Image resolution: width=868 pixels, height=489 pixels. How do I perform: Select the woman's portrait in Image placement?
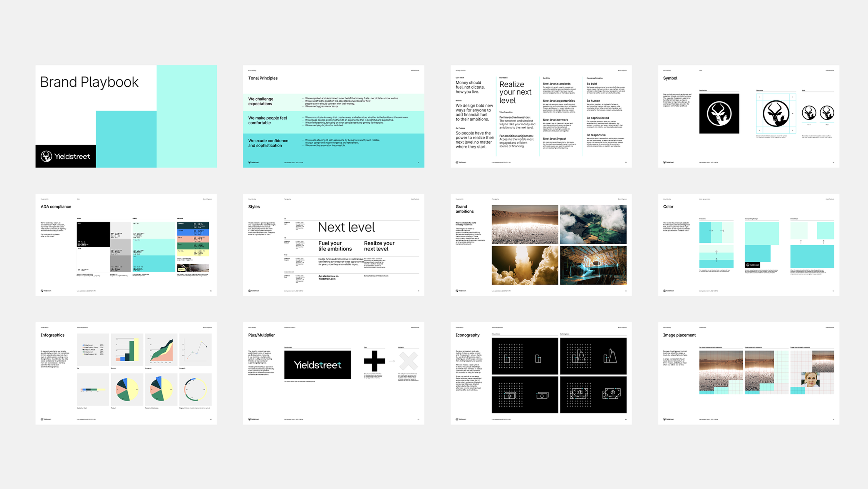pyautogui.click(x=810, y=380)
